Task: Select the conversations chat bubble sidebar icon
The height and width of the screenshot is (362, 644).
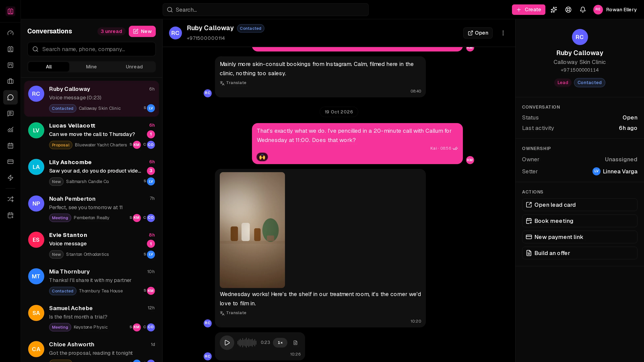Action: [x=10, y=97]
